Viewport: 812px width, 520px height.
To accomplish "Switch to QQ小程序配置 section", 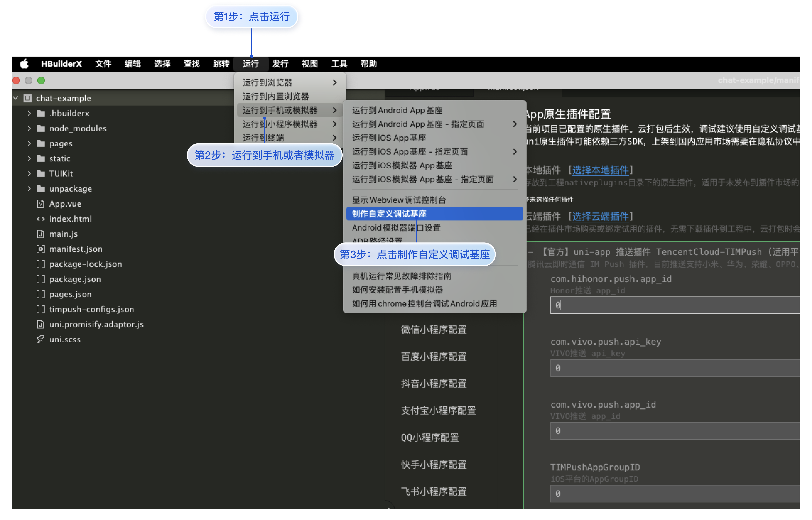I will [430, 438].
